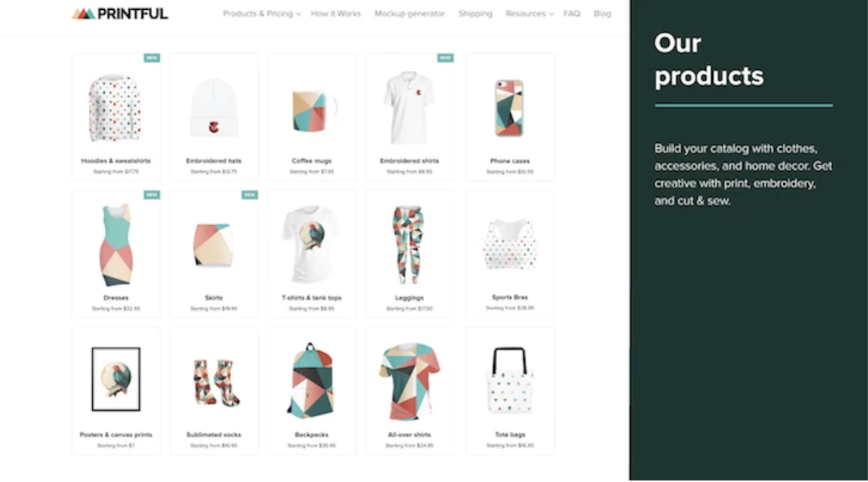
Task: Open the How it Works page
Action: (335, 14)
